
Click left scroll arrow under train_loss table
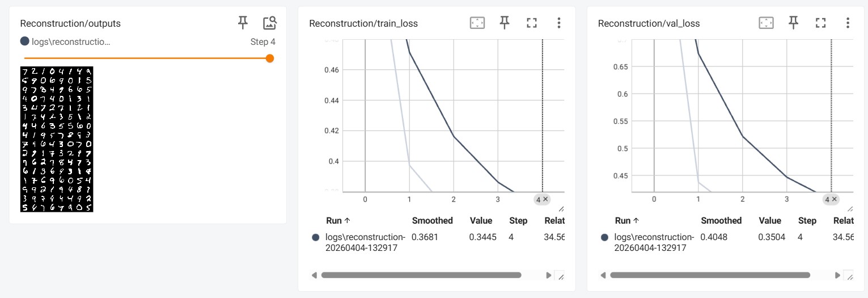tap(315, 275)
